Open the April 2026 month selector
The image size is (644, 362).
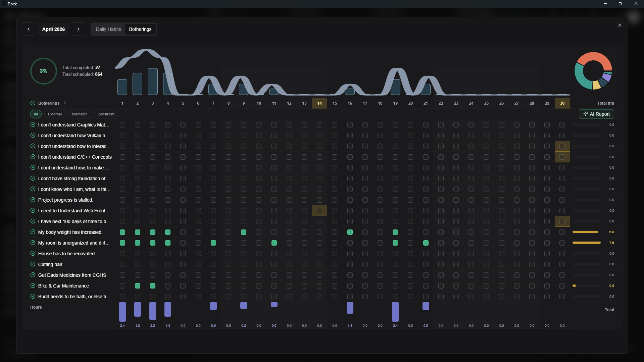(x=53, y=29)
